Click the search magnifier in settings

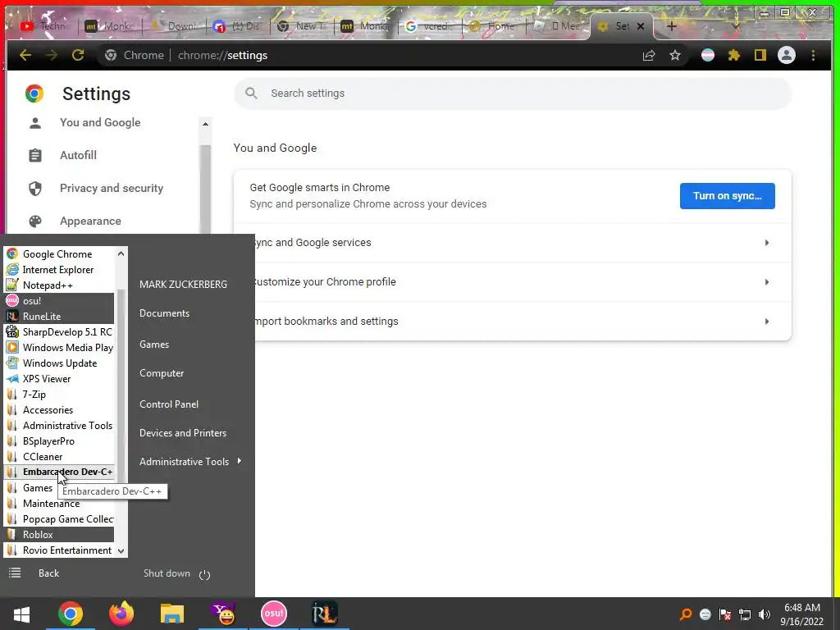[x=251, y=94]
